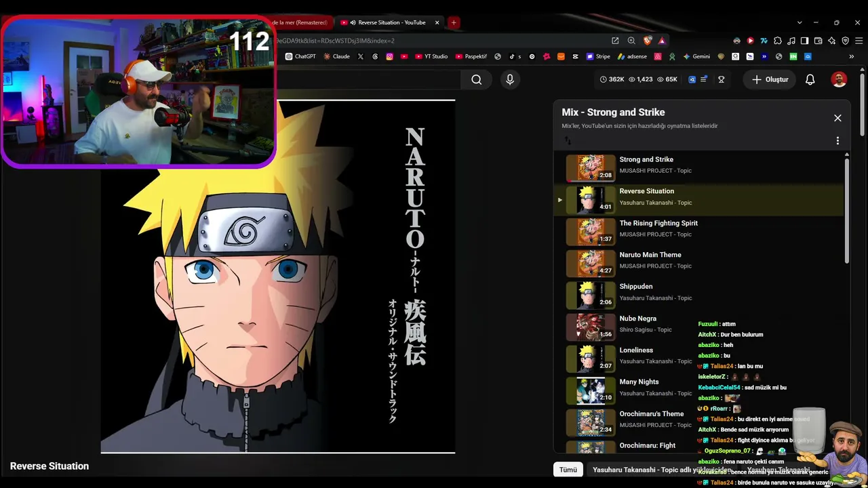Click the YouTube search input field

[x=369, y=79]
